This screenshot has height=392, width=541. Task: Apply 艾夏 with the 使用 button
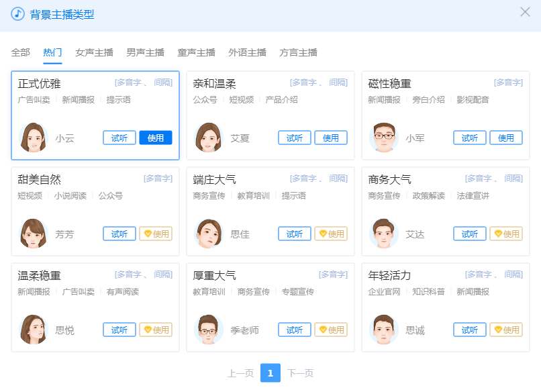point(331,138)
